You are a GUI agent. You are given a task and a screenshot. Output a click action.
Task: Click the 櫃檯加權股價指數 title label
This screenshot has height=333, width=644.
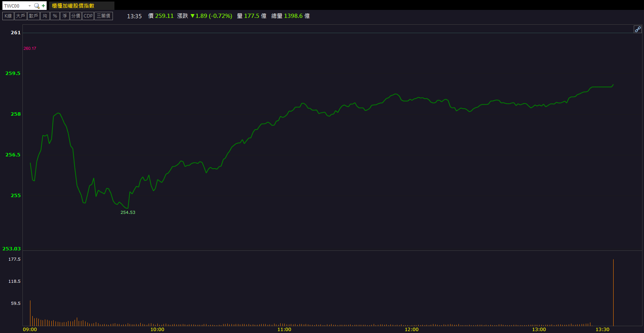click(73, 6)
